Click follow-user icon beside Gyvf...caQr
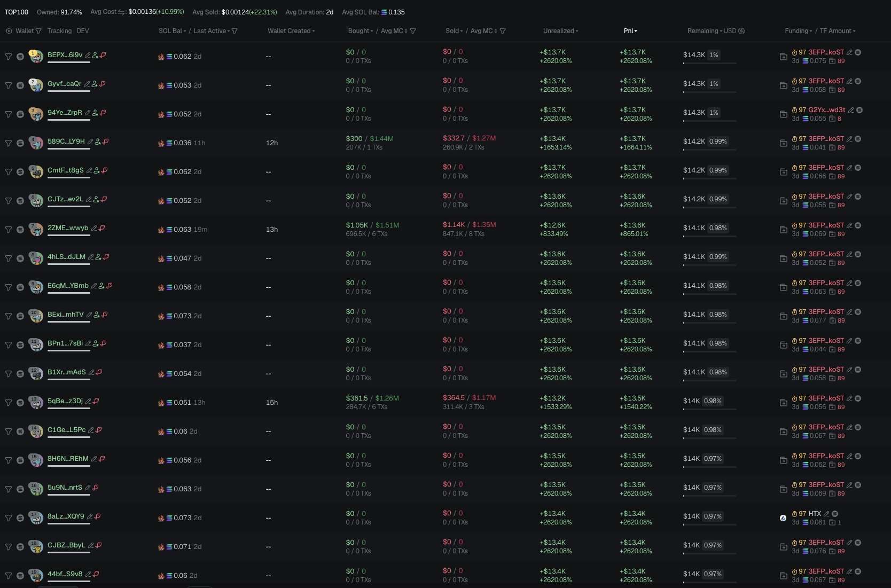This screenshot has height=588, width=891. (95, 84)
